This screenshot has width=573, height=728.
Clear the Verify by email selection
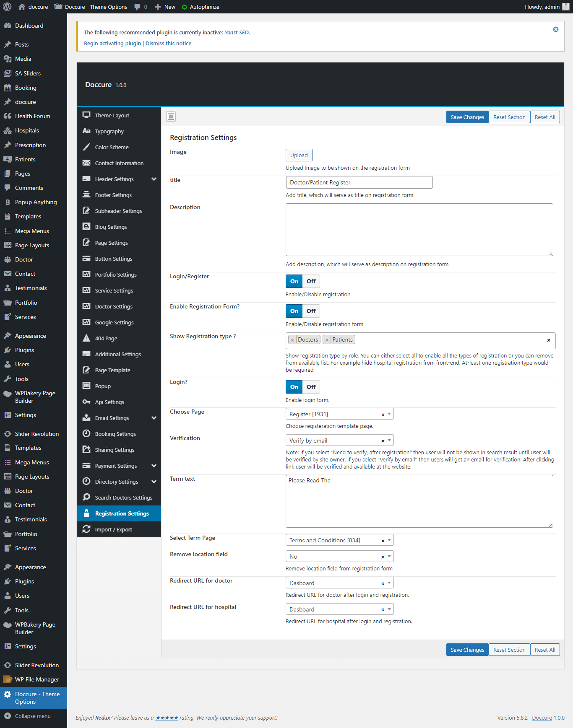pos(383,441)
